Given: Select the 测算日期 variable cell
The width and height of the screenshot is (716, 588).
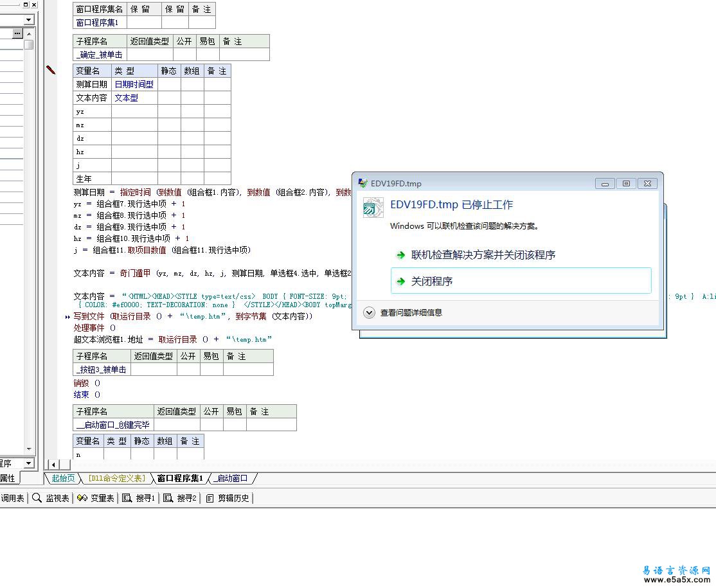Looking at the screenshot, I should point(92,84).
